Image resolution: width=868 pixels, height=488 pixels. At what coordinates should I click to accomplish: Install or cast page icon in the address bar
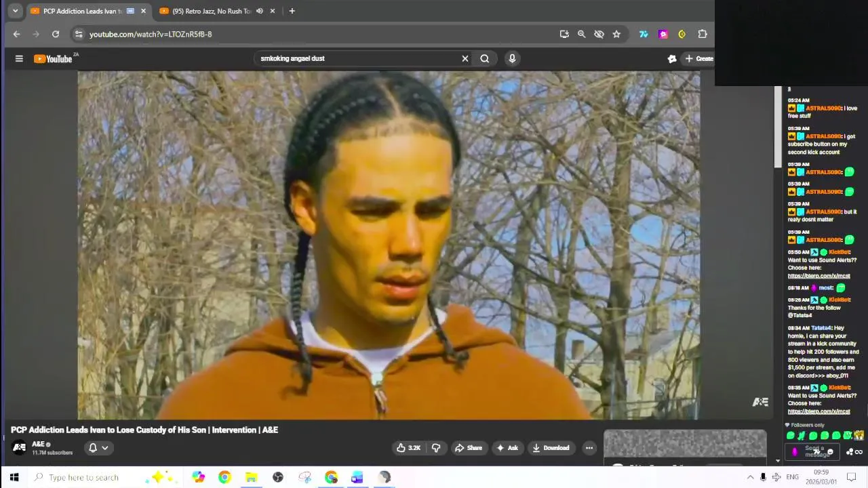[564, 34]
